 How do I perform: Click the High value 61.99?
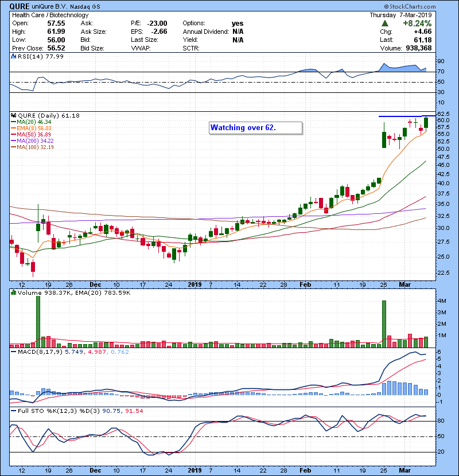pos(56,32)
